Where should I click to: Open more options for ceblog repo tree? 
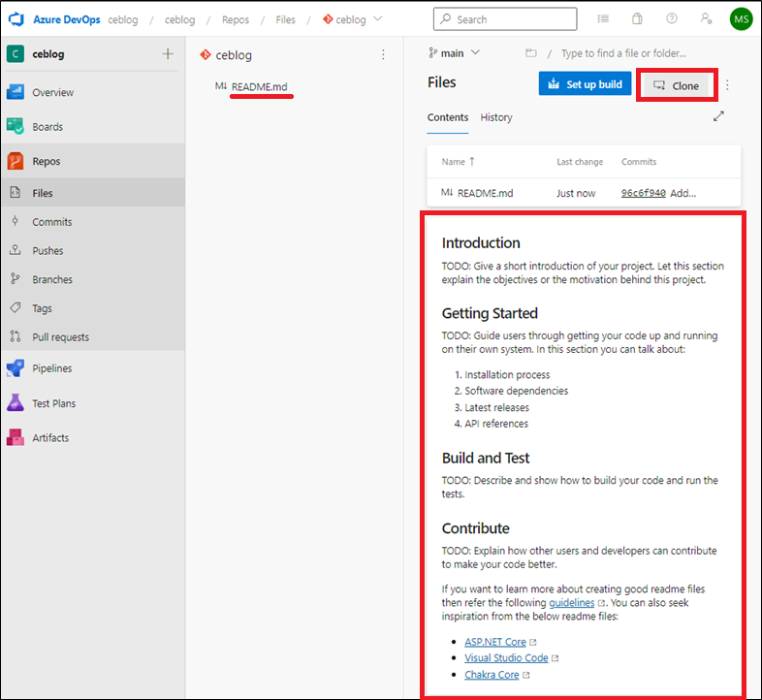[x=384, y=55]
